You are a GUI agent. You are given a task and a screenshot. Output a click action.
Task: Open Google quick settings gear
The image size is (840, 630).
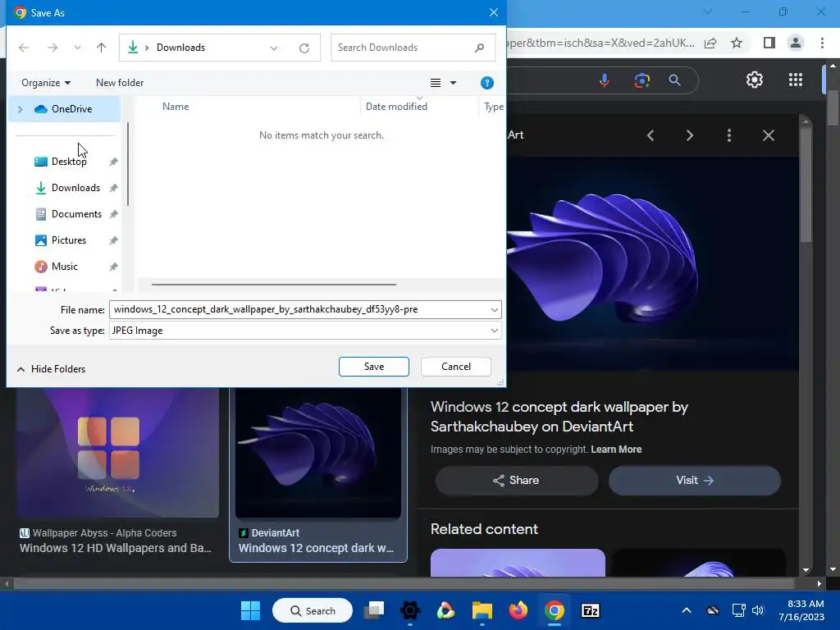pyautogui.click(x=755, y=80)
